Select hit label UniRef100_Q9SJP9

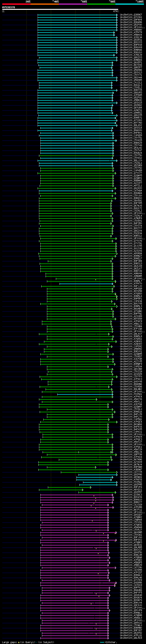131,610
